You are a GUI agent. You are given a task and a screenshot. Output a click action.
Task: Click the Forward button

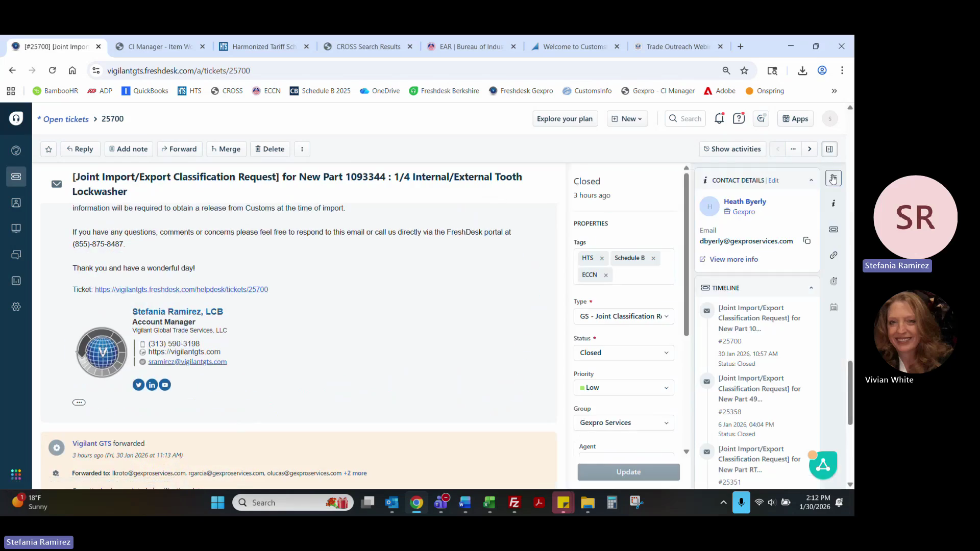[x=179, y=149]
